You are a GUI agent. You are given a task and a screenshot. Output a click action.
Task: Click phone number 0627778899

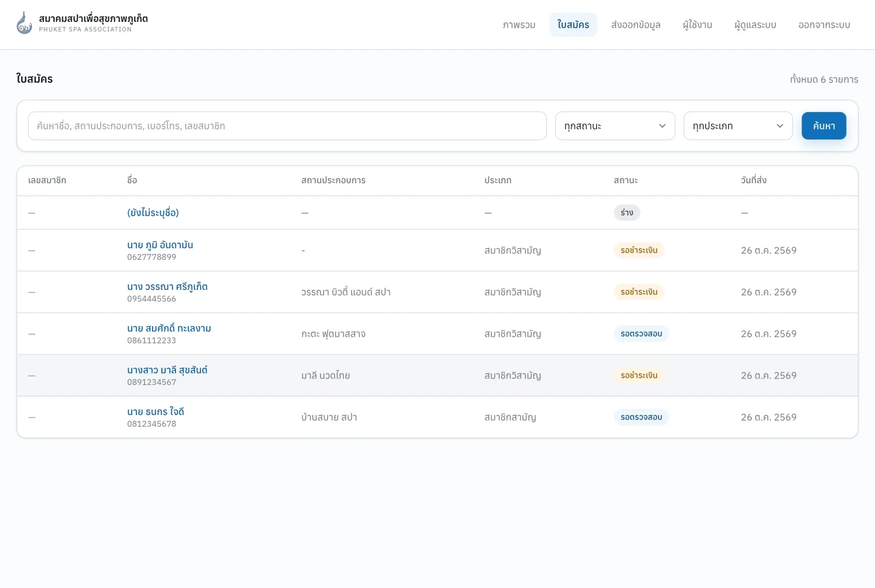(151, 257)
